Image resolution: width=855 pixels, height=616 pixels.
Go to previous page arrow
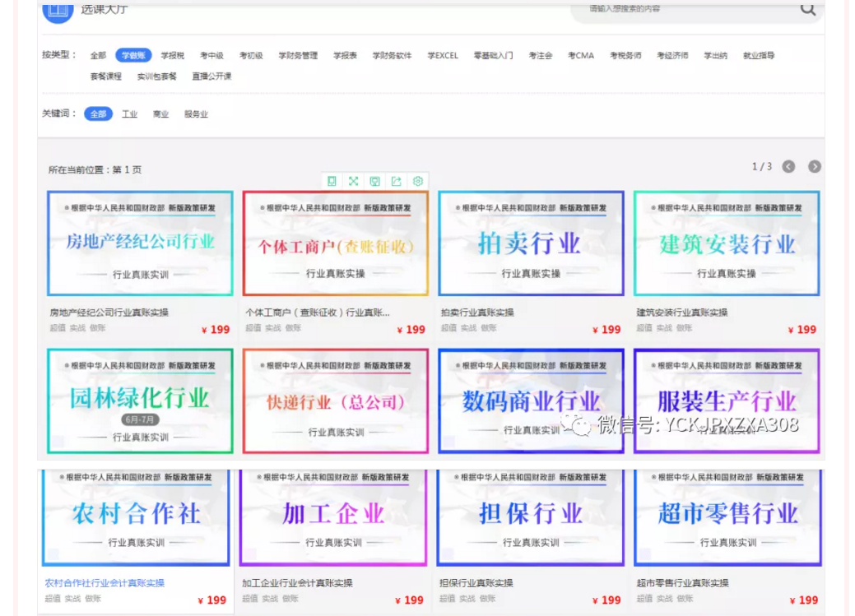(788, 167)
